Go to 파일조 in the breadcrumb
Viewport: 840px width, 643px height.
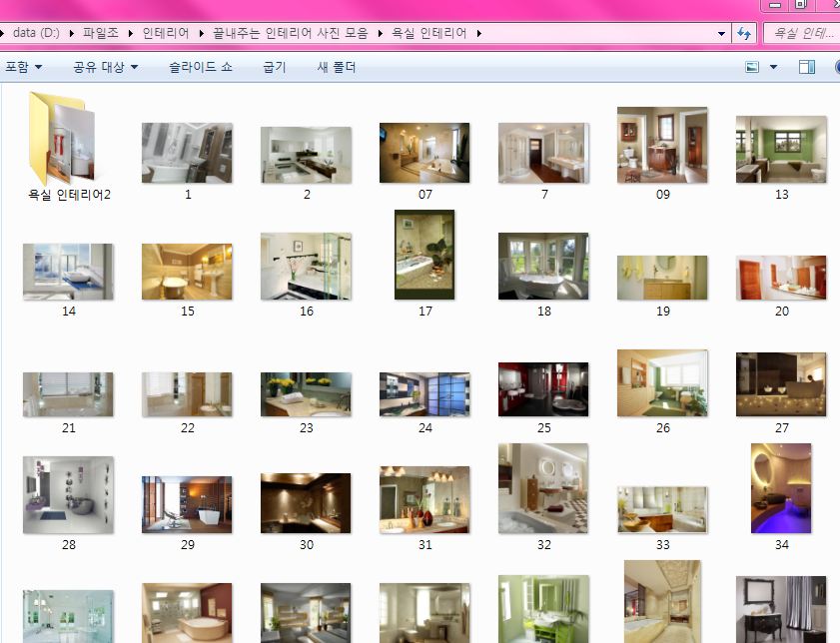point(101,33)
